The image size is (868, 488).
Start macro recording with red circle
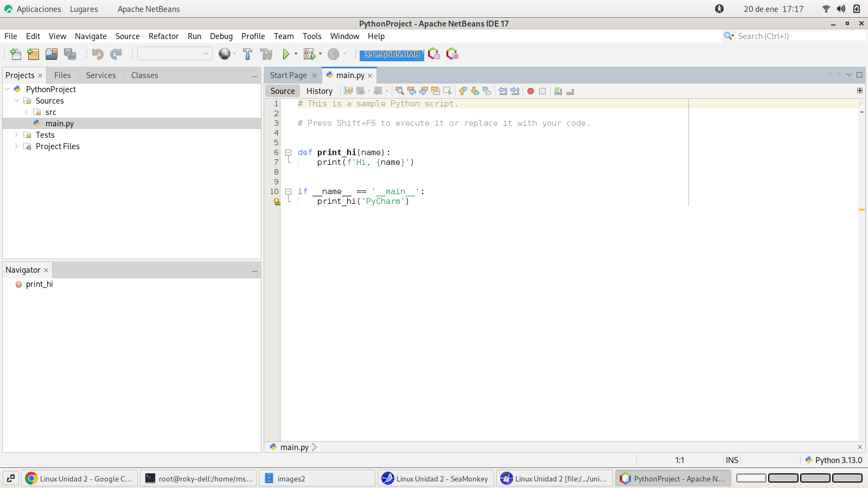pos(531,91)
